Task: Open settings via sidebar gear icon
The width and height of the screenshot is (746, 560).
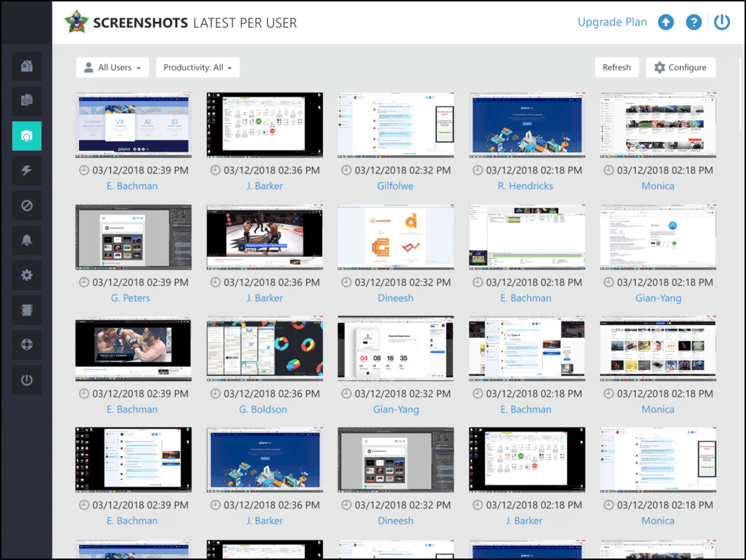Action: click(x=27, y=276)
